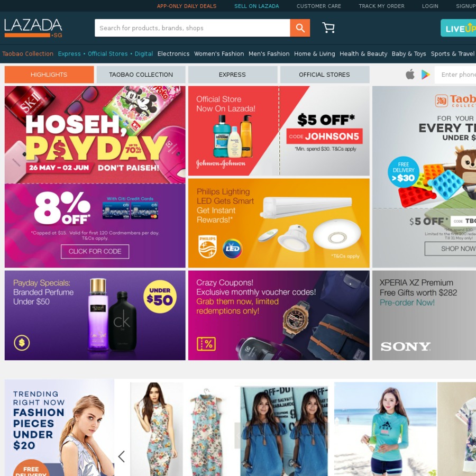
Task: Click the CLICK FOR CODE button
Action: (95, 252)
